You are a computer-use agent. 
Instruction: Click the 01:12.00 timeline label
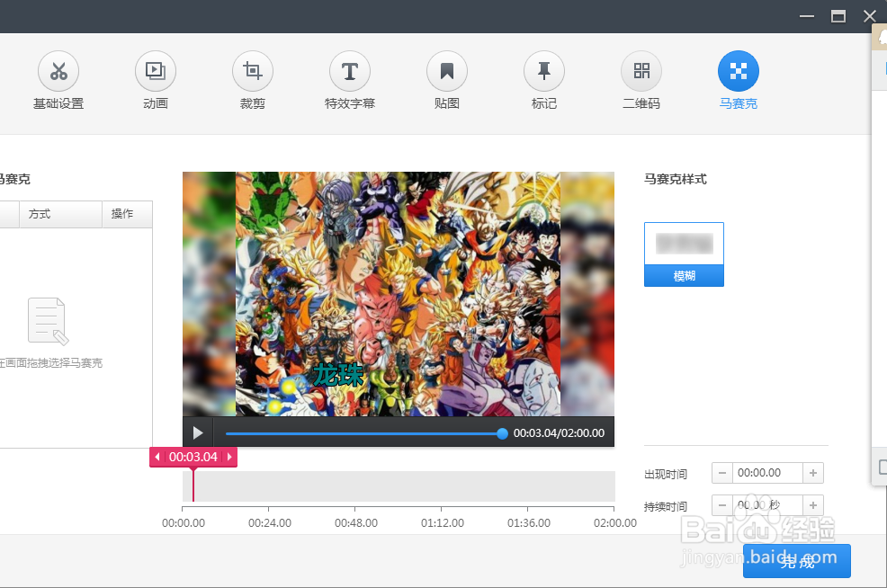(443, 523)
